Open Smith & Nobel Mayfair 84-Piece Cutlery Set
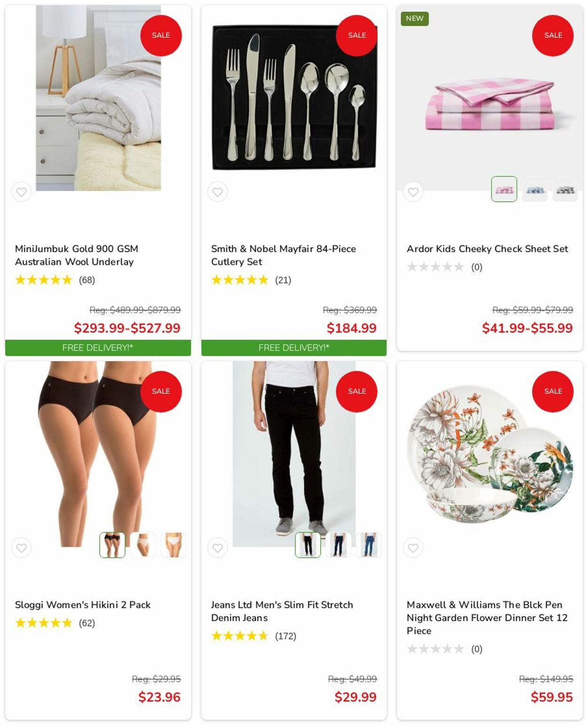The width and height of the screenshot is (588, 725). tap(283, 255)
